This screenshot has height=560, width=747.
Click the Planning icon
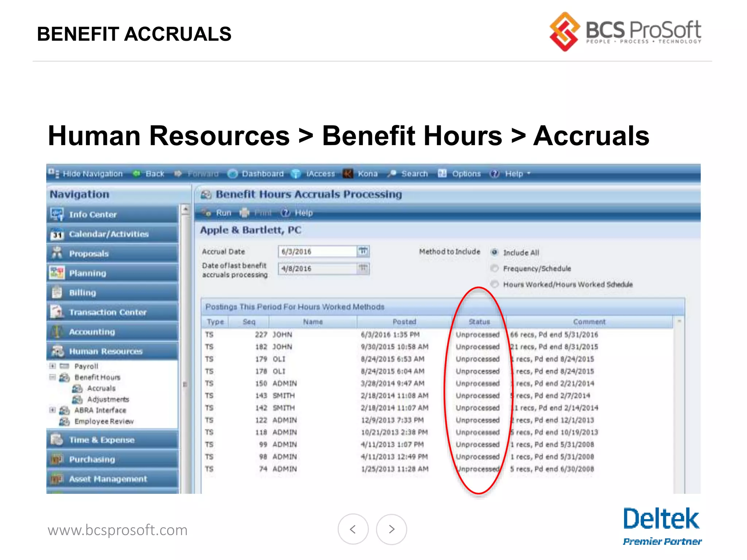(x=57, y=273)
